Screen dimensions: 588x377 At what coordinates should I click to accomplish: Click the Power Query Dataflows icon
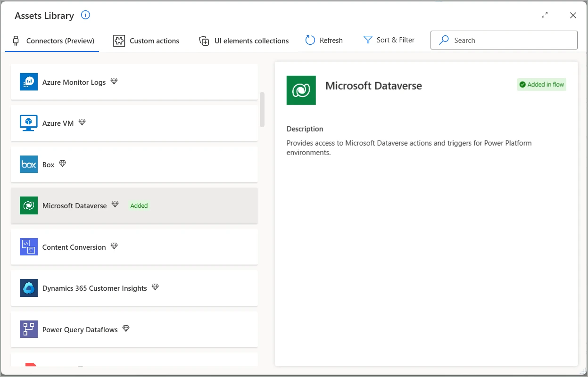(x=29, y=329)
